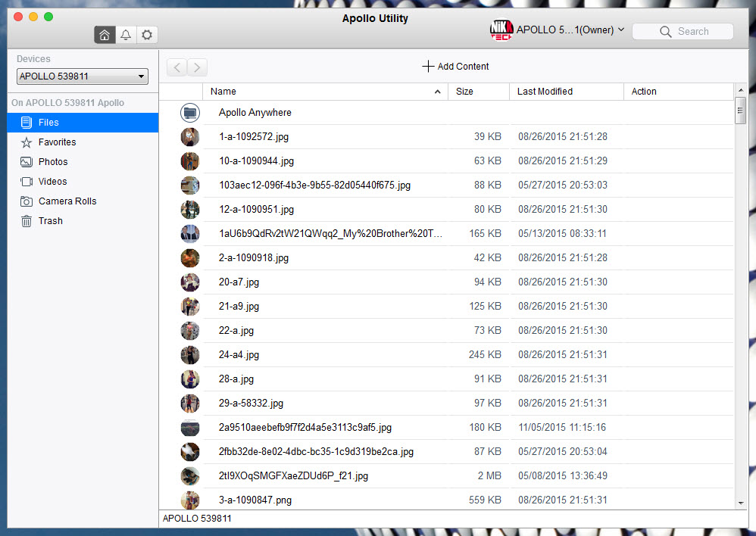Click the 165 KB size cell

[x=485, y=234]
